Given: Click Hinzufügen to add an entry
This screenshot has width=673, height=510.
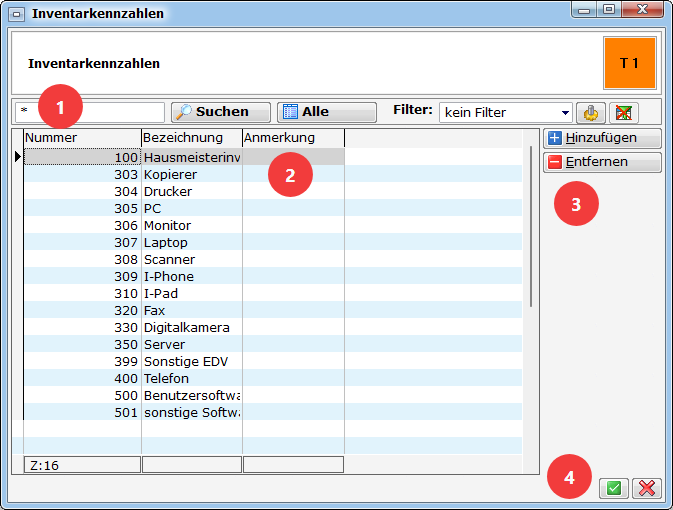Looking at the screenshot, I should coord(603,138).
